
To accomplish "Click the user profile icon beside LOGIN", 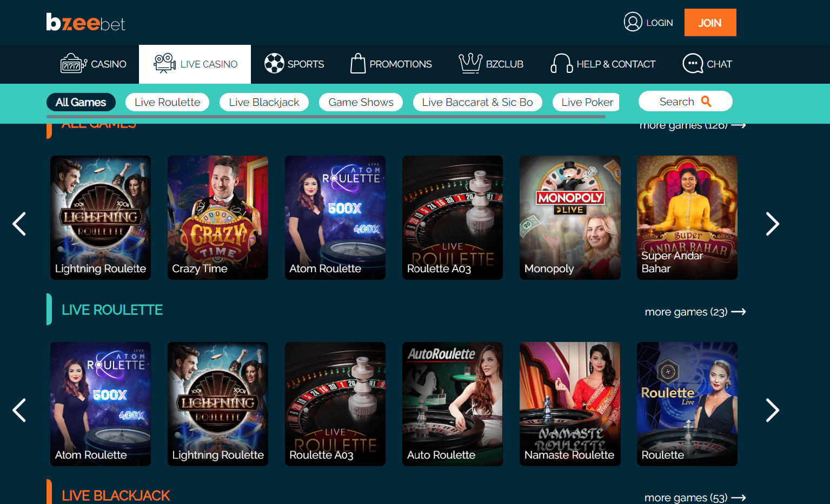I will (x=633, y=22).
